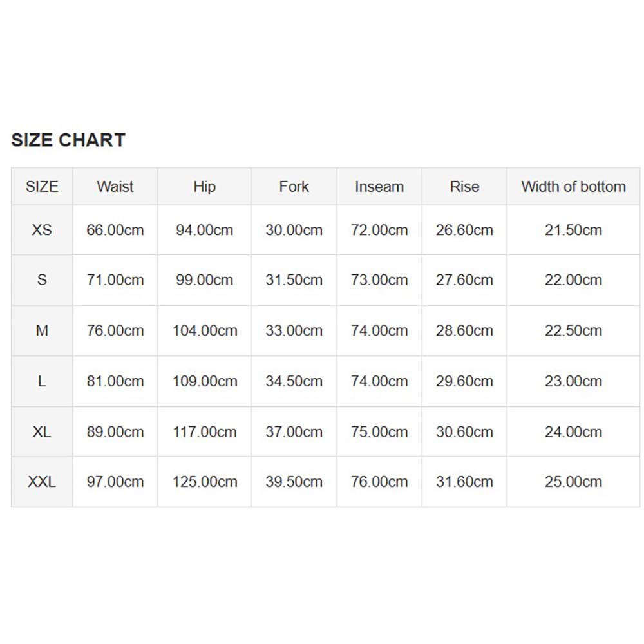The image size is (644, 644).
Task: Select the S size row label
Action: (x=42, y=280)
